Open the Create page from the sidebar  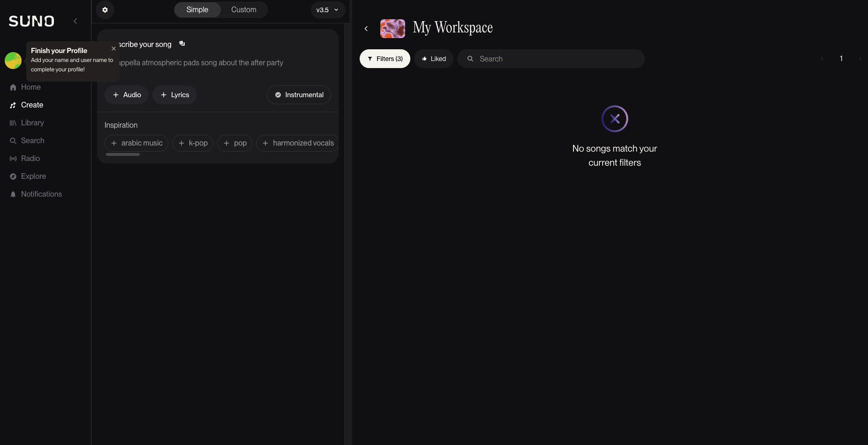pos(31,105)
